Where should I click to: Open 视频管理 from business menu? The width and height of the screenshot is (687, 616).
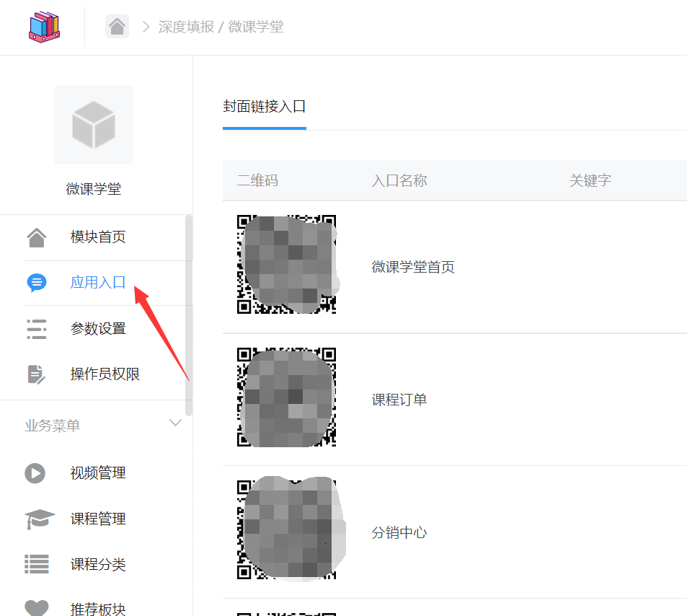(x=98, y=473)
